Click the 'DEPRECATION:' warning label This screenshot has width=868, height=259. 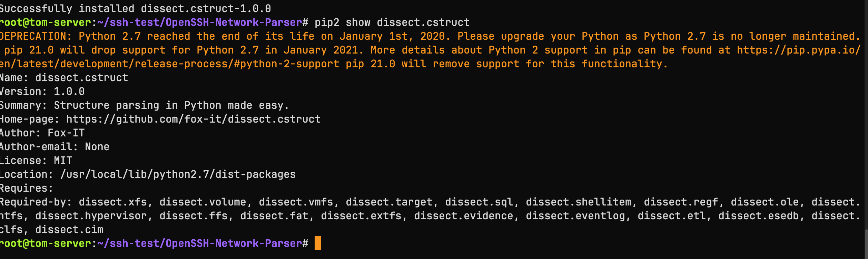pos(35,36)
